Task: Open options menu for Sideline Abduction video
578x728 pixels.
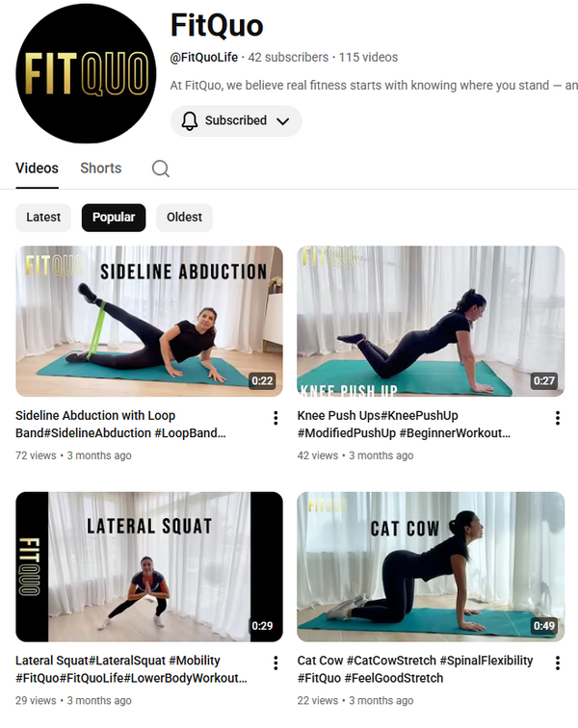Action: click(x=276, y=418)
